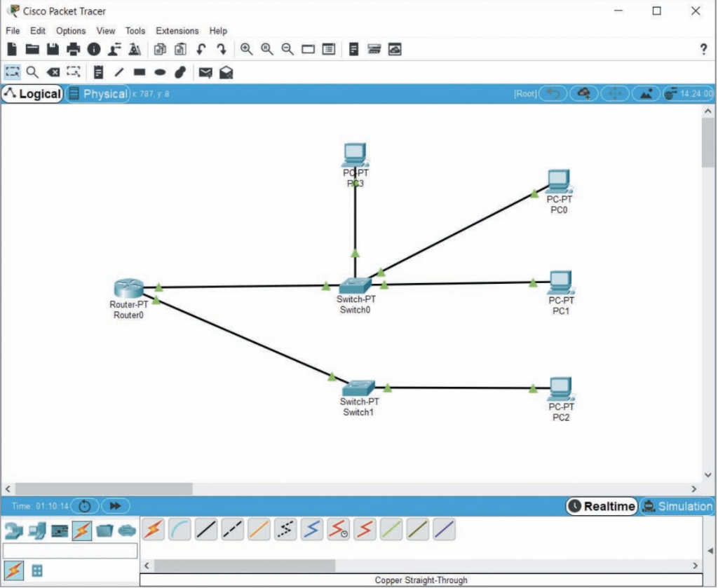Viewport: 718px width, 588px height.
Task: Select the Draw Rectangle tool
Action: point(140,72)
